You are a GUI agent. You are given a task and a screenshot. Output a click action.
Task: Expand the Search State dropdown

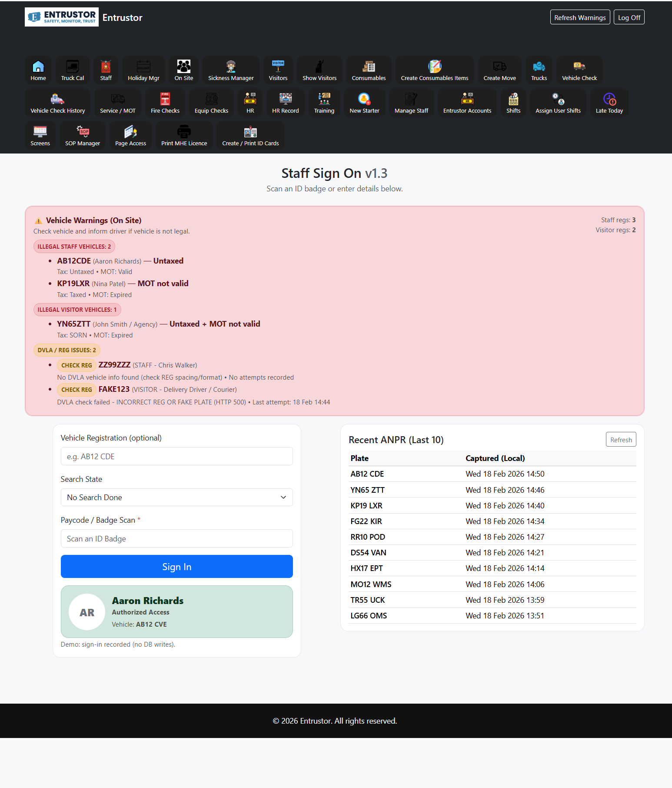pos(177,498)
